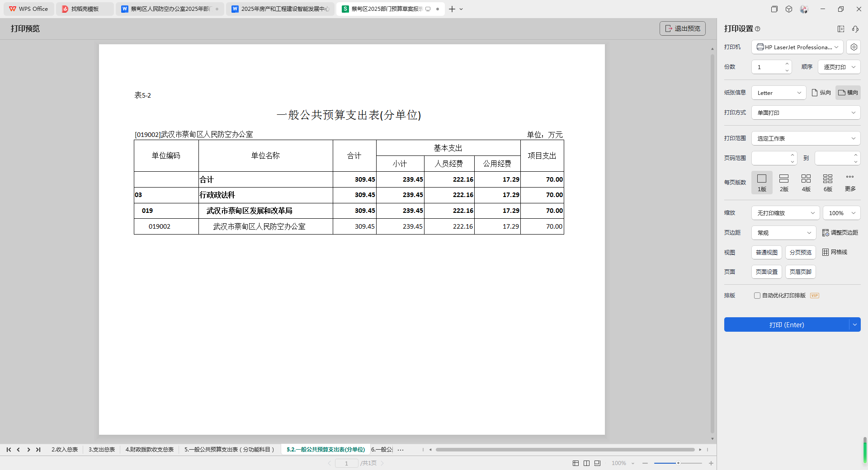Image resolution: width=868 pixels, height=470 pixels.
Task: Open the printer selection dropdown
Action: click(x=797, y=47)
